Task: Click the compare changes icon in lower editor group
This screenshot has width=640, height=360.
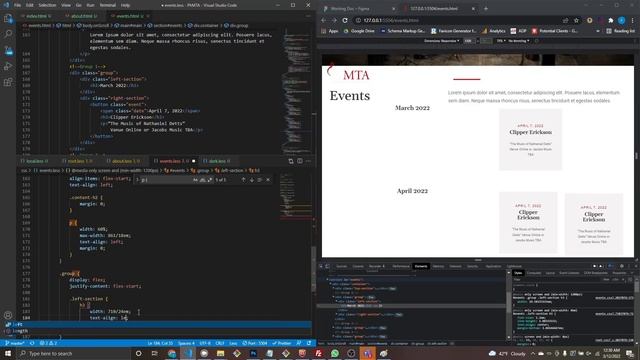Action: [291, 161]
